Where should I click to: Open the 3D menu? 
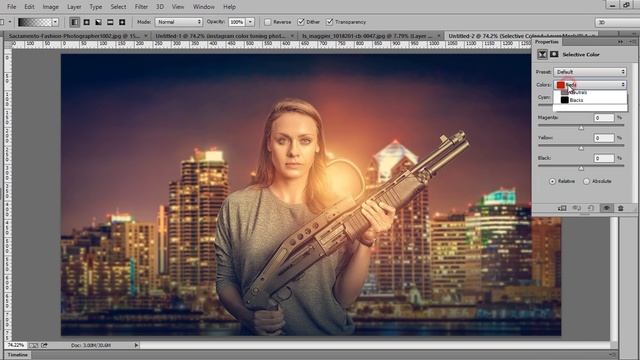click(160, 7)
